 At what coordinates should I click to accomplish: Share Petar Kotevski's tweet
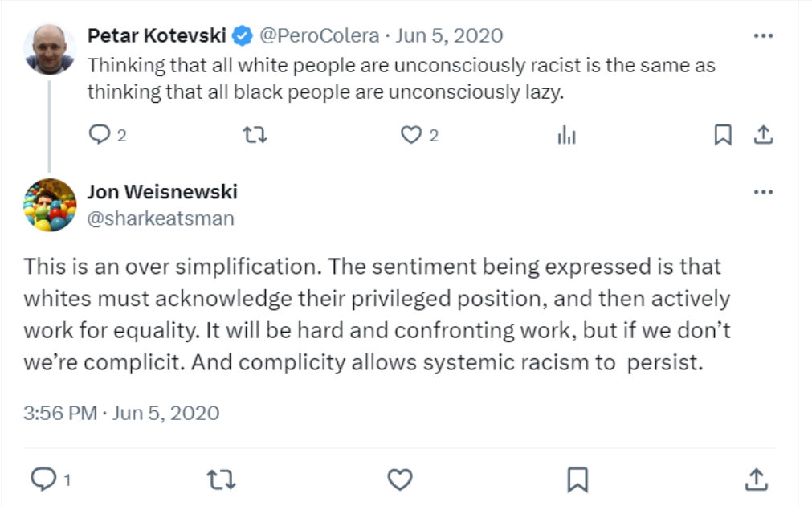coord(762,135)
